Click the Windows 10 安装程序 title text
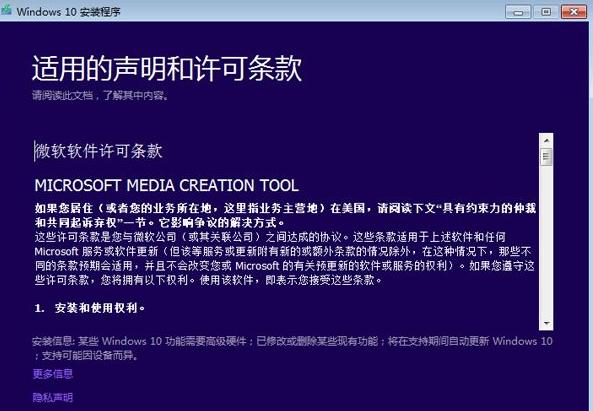The width and height of the screenshot is (593, 411). point(68,12)
